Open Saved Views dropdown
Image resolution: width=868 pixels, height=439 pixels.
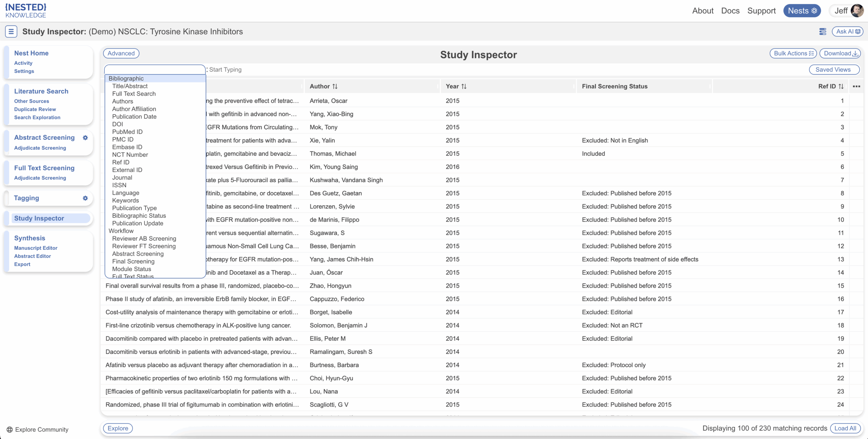pos(834,70)
